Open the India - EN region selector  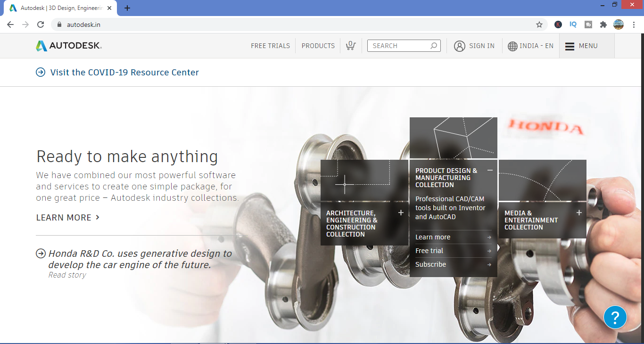click(531, 46)
